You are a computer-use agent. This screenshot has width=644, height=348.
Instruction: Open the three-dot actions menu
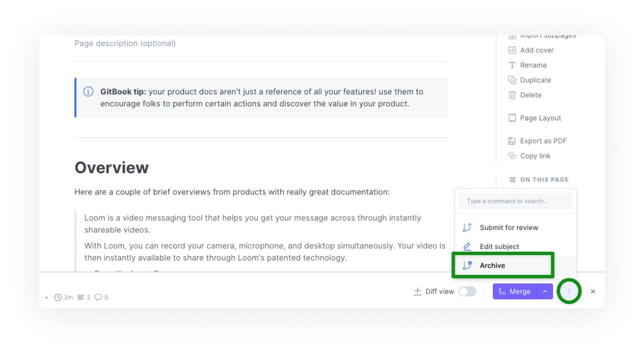(569, 291)
